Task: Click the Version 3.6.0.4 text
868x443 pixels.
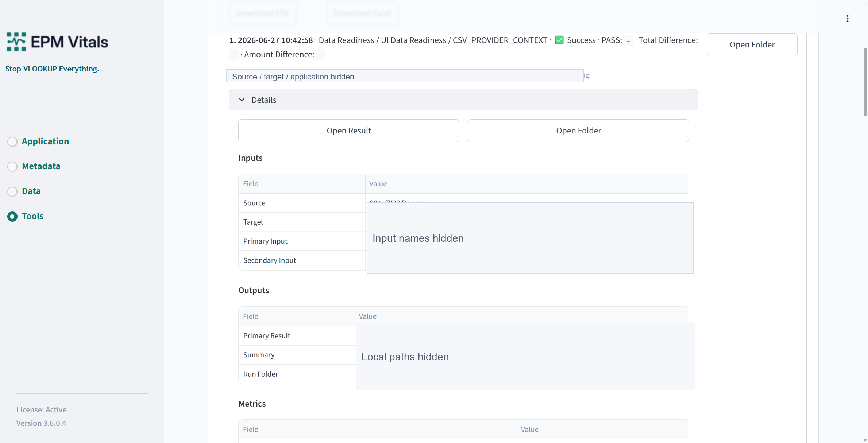Action: click(41, 423)
